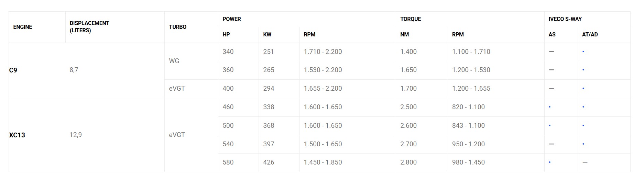Click the 580 HP value
This screenshot has width=644, height=192.
coord(228,162)
